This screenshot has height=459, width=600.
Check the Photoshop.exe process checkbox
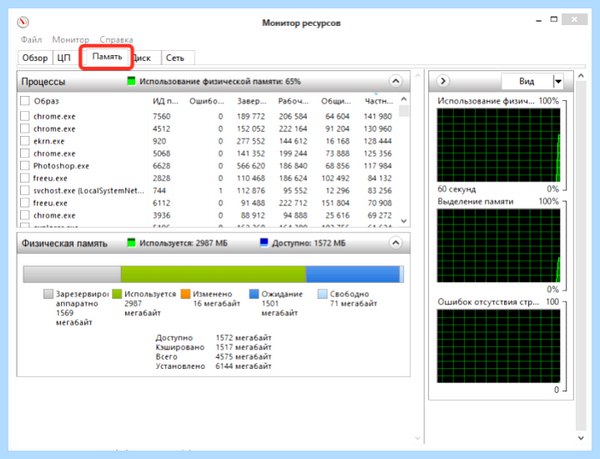tap(25, 166)
